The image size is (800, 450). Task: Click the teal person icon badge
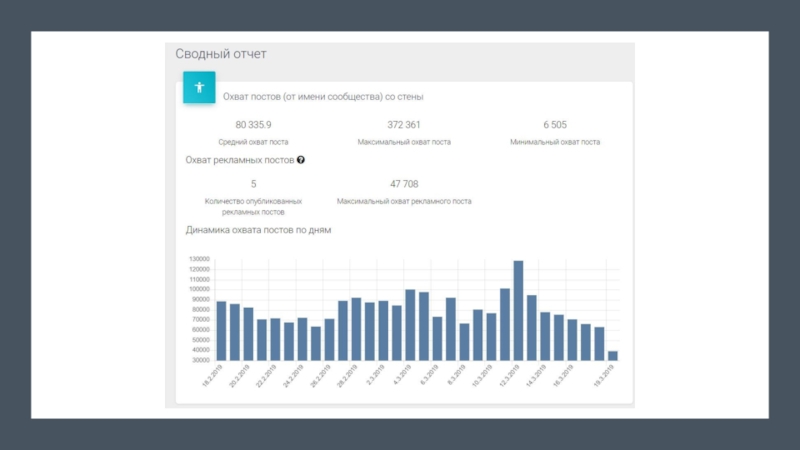(199, 87)
